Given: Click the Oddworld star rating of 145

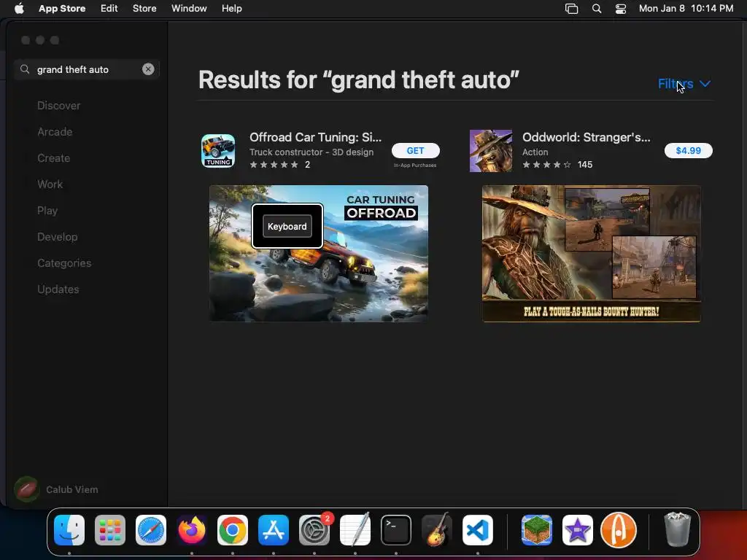Looking at the screenshot, I should coord(557,165).
